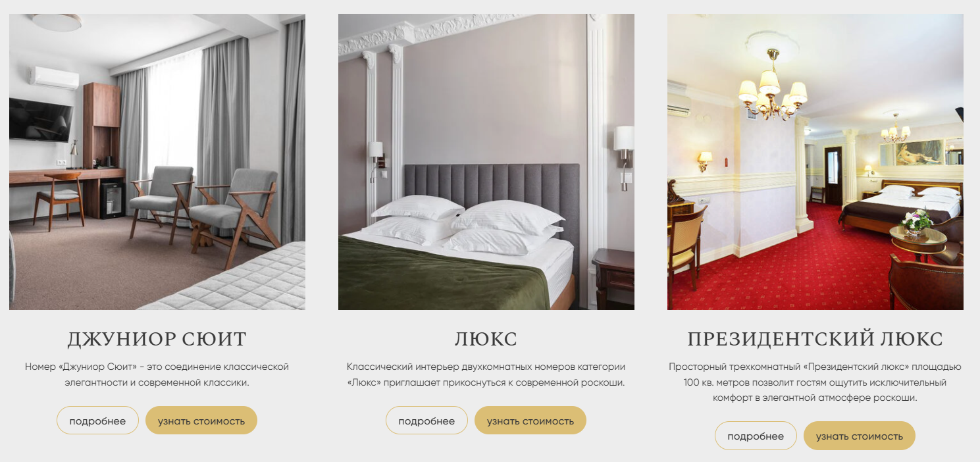The image size is (980, 462).
Task: Select the ЛЮКС heading
Action: [486, 340]
